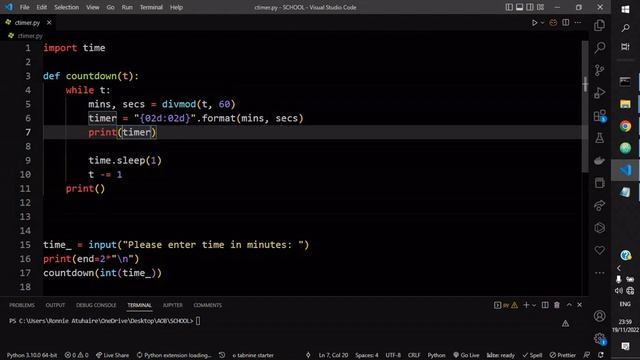
Task: Click the orange face icon in editor toolbar
Action: (553, 23)
